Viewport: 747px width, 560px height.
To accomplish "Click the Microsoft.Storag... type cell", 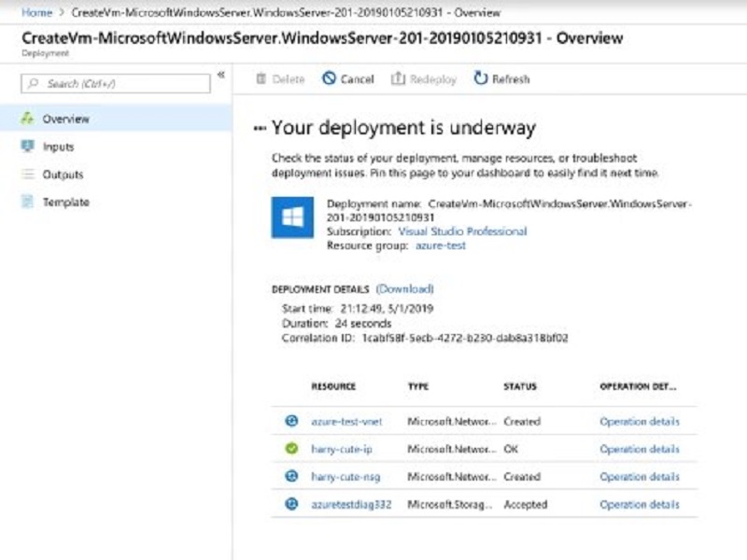I will pyautogui.click(x=450, y=504).
